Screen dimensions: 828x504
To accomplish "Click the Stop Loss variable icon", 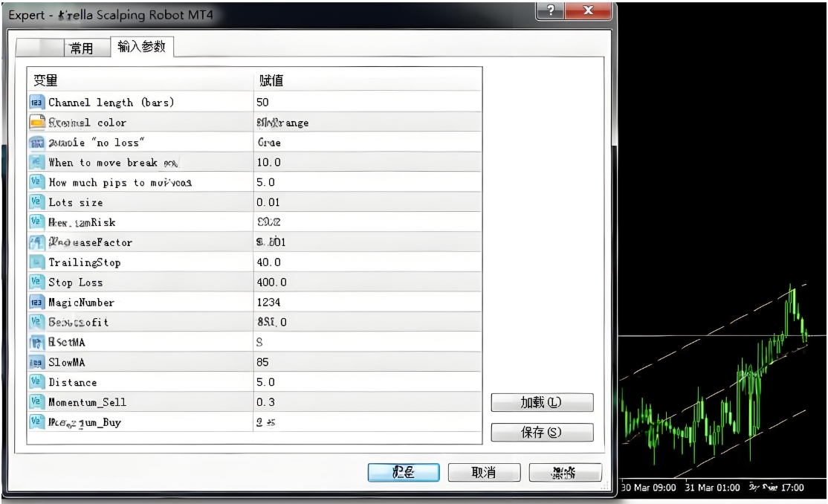I will 36,282.
